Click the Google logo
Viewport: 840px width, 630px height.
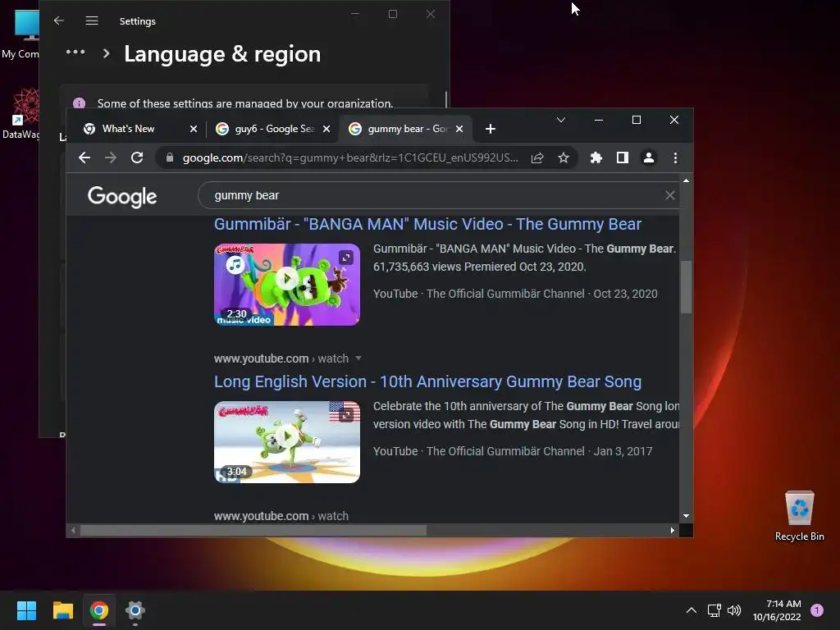pos(122,197)
